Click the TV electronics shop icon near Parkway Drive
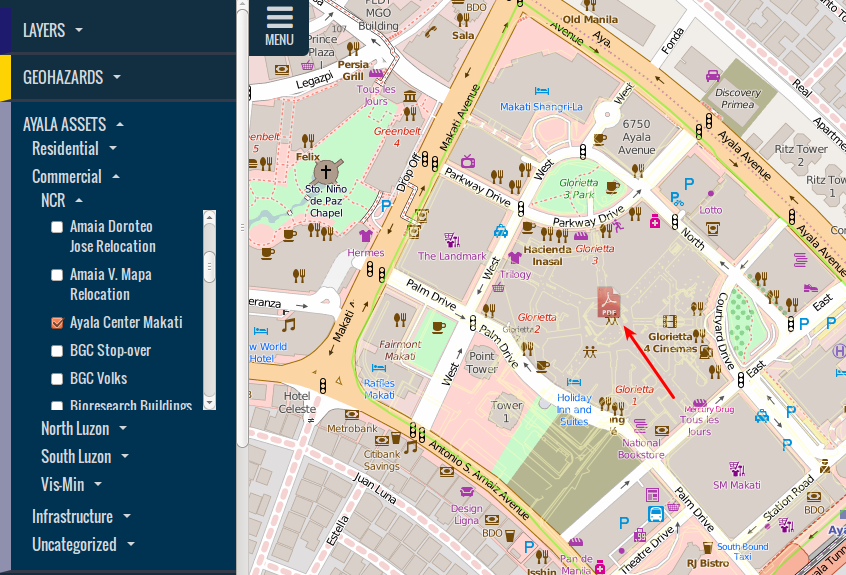 point(468,161)
